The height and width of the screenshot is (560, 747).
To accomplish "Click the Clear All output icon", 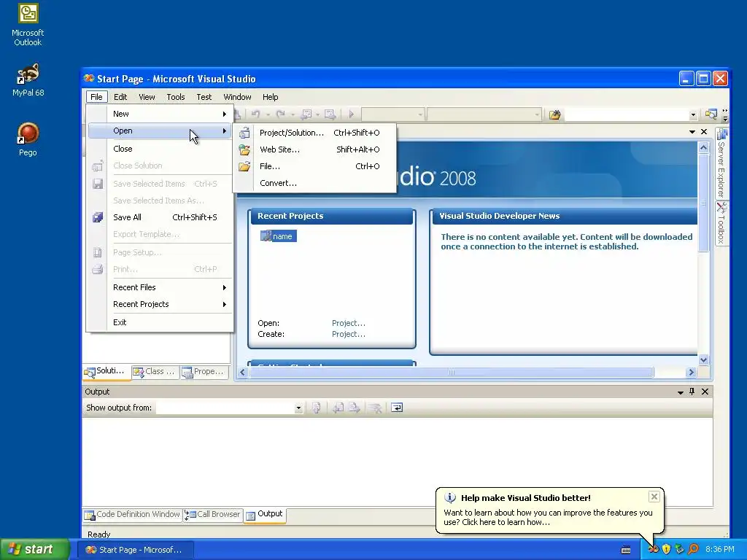I will (x=376, y=408).
